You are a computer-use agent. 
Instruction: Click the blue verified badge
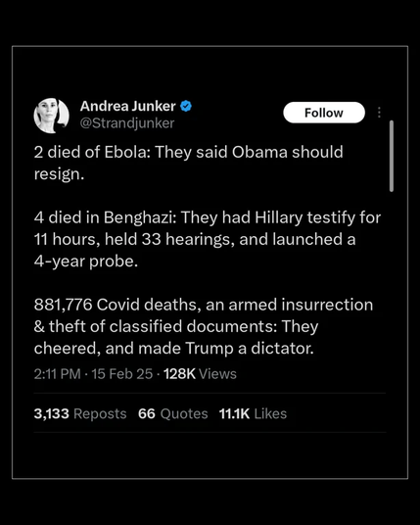[186, 106]
